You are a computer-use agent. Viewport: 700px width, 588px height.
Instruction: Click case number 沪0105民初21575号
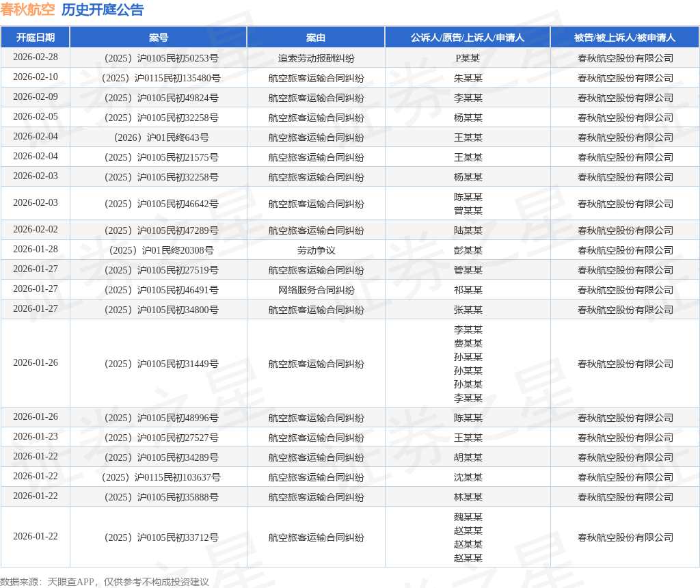tap(161, 157)
